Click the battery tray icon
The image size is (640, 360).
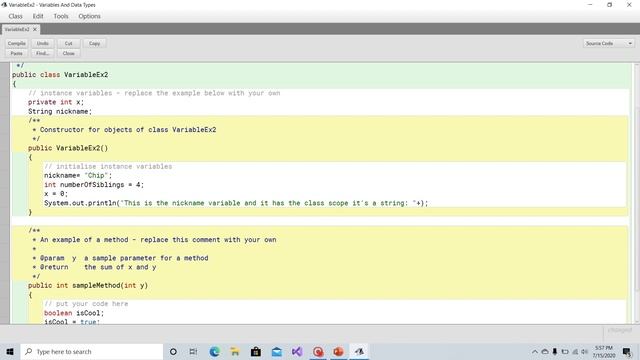565,351
